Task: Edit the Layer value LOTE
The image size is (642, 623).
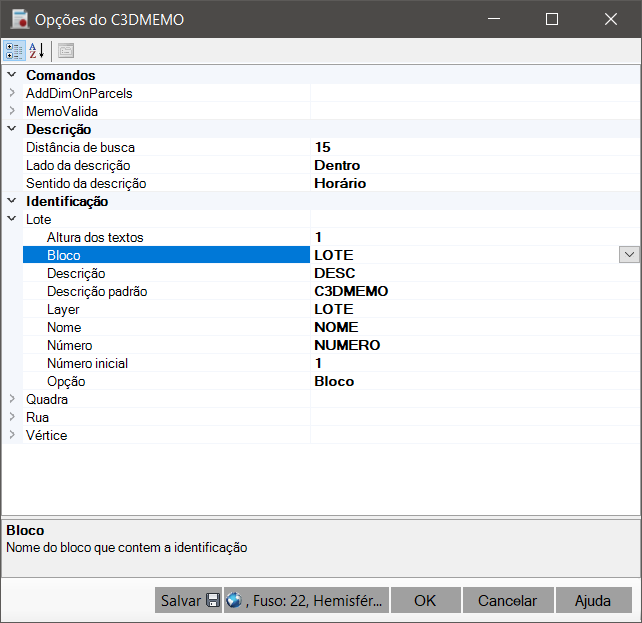Action: (x=475, y=309)
